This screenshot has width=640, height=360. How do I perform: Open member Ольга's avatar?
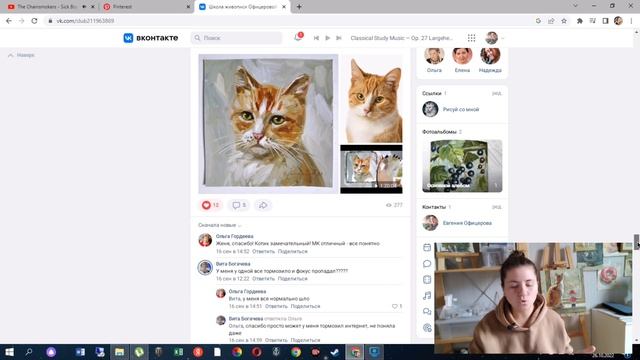434,56
